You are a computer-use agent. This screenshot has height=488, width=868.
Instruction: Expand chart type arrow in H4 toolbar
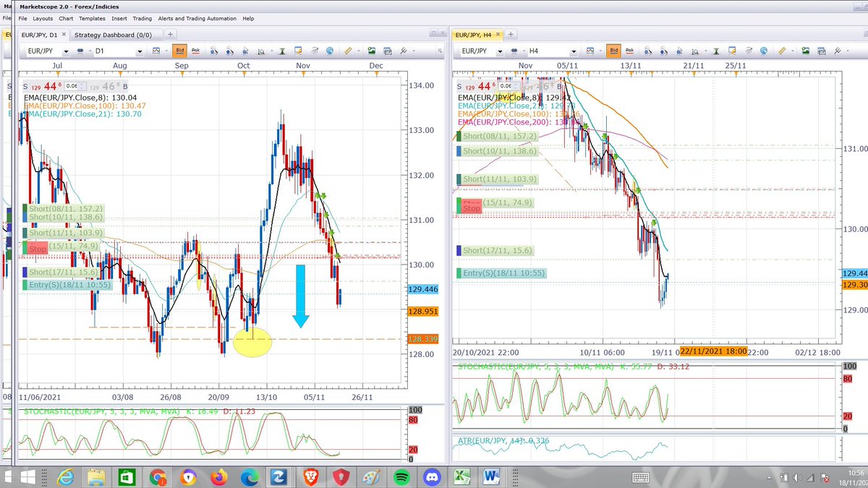[600, 51]
